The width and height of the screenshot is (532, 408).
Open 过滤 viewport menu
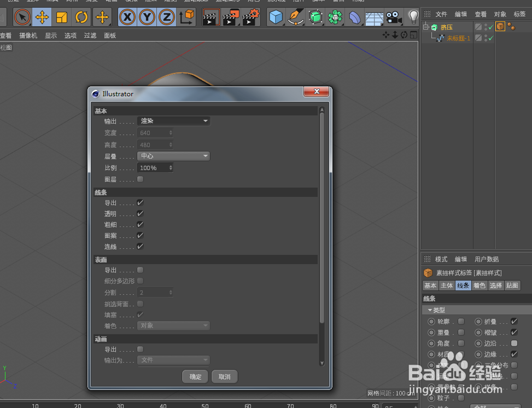(x=90, y=36)
